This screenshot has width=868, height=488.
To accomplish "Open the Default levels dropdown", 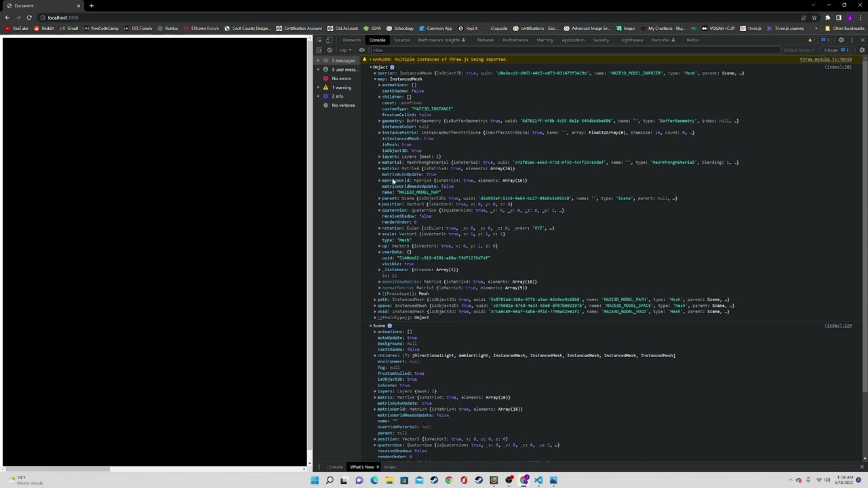I will pyautogui.click(x=798, y=50).
